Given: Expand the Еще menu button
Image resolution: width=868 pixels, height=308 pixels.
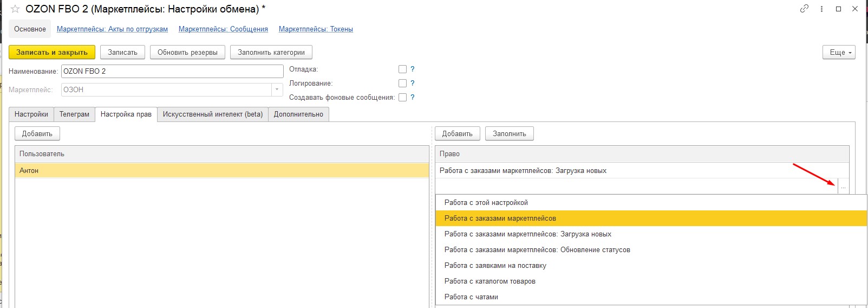Looking at the screenshot, I should pyautogui.click(x=839, y=52).
